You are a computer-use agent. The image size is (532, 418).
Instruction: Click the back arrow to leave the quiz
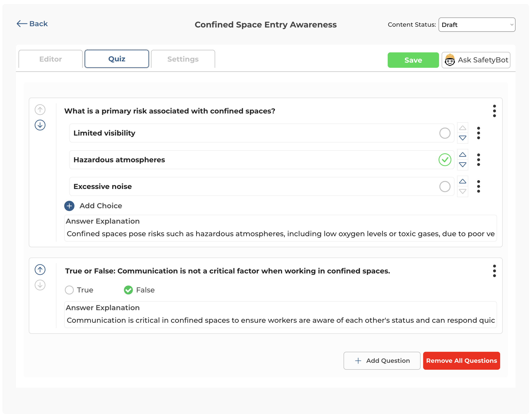[22, 23]
